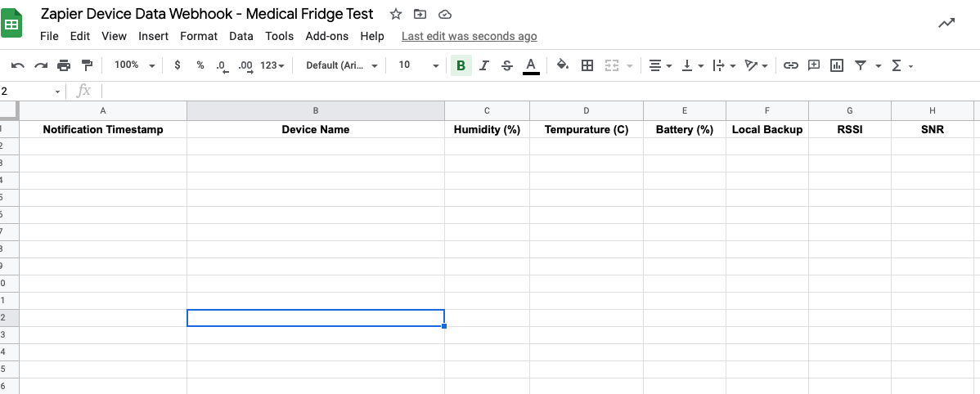Open the Insert menu
Screen dimensions: 980x394
click(153, 36)
